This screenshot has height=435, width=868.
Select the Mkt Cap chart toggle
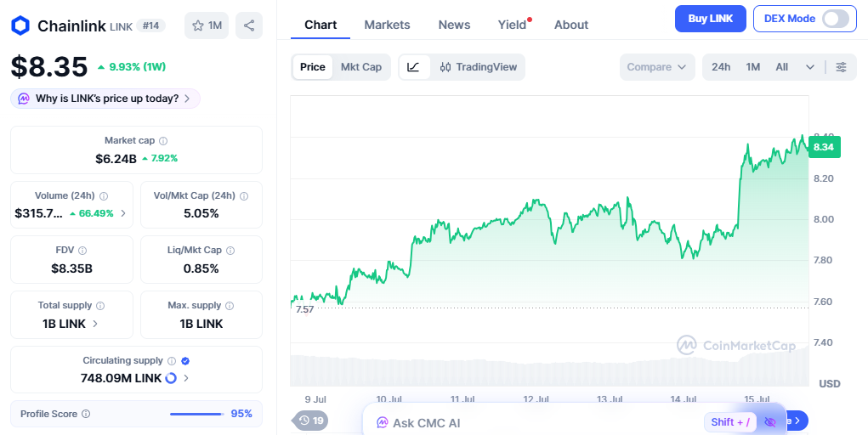pos(361,67)
